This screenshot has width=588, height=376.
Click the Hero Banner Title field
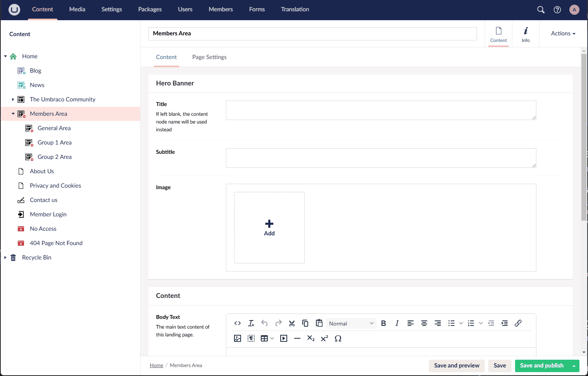tap(381, 110)
